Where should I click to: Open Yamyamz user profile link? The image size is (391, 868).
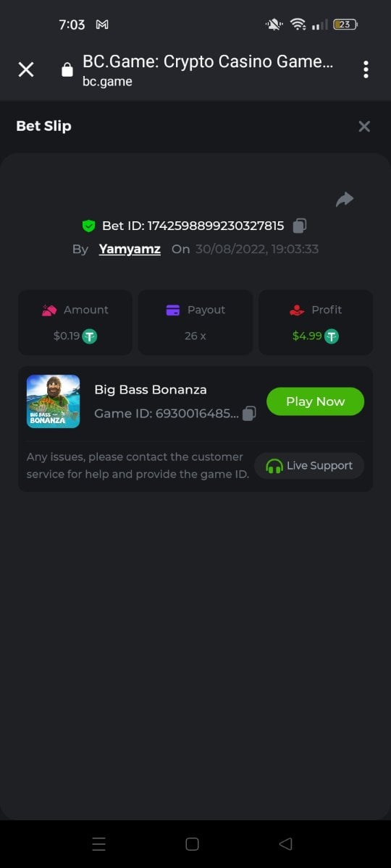130,249
